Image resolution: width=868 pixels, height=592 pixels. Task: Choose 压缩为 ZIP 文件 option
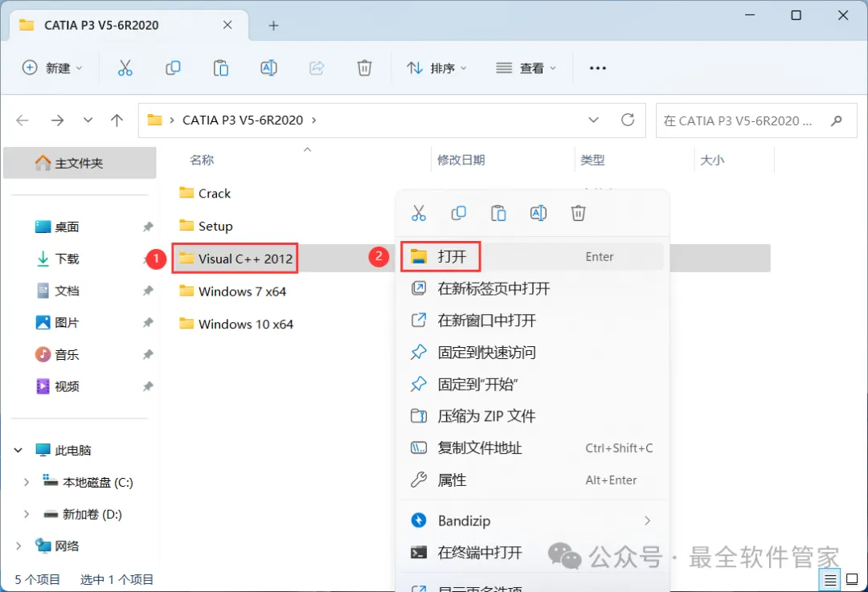point(531,416)
